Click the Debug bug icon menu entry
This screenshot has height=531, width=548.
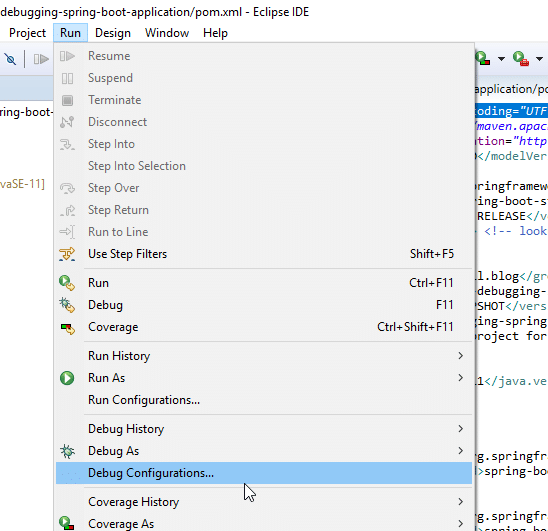(67, 305)
